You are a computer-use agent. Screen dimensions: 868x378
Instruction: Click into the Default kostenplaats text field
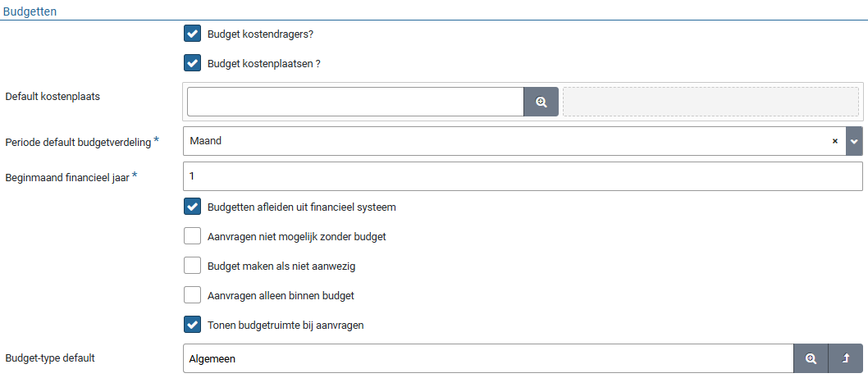(355, 102)
